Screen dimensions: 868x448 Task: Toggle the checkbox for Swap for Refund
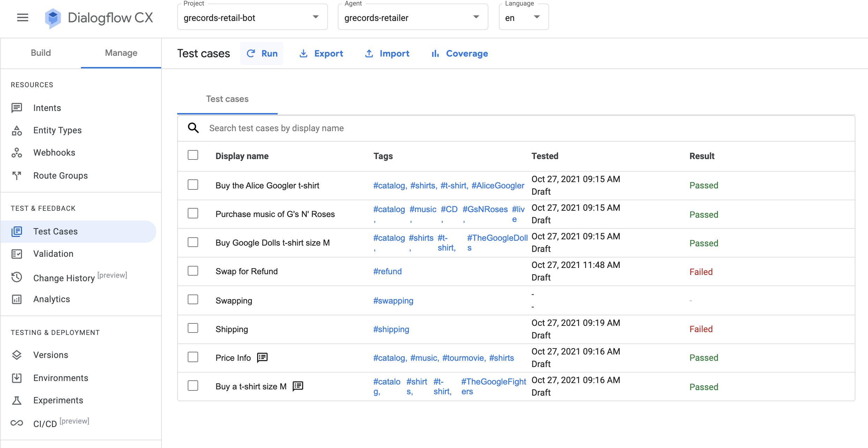(194, 270)
